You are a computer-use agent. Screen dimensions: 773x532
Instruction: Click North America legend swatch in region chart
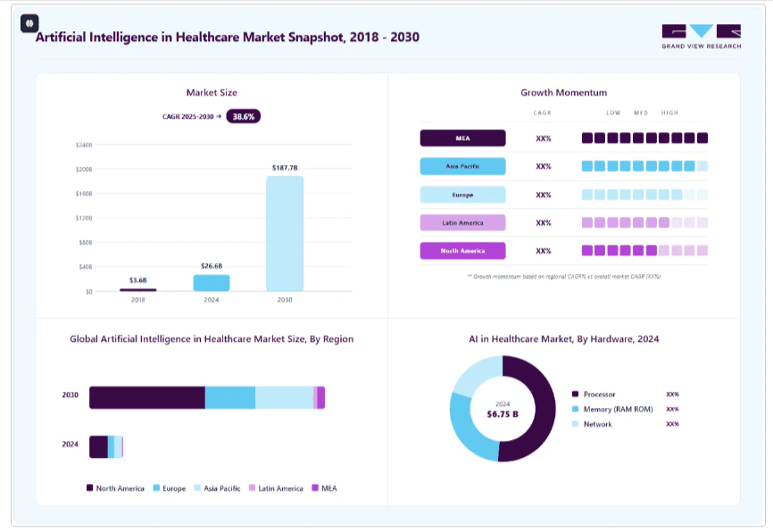(90, 487)
